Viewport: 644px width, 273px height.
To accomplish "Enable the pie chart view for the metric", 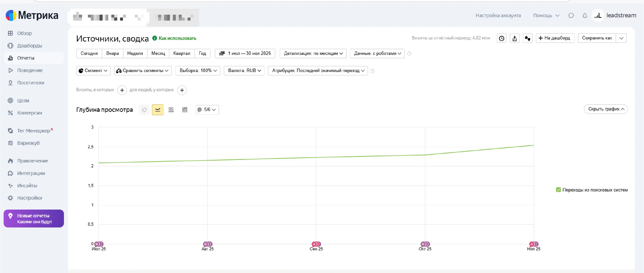I will tap(144, 110).
